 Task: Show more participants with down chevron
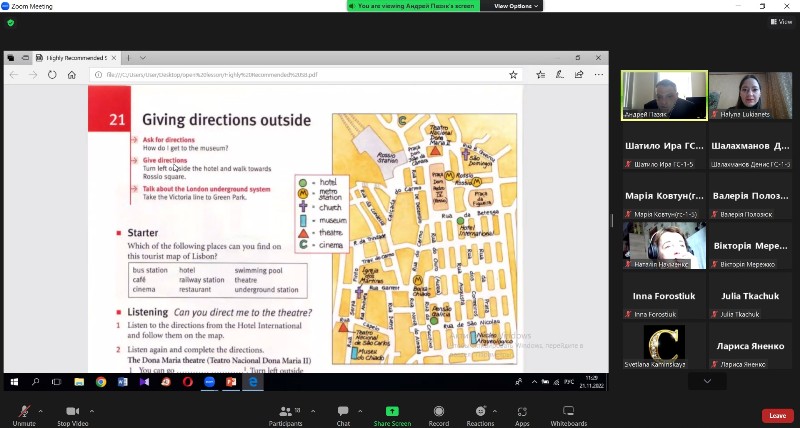click(x=707, y=381)
